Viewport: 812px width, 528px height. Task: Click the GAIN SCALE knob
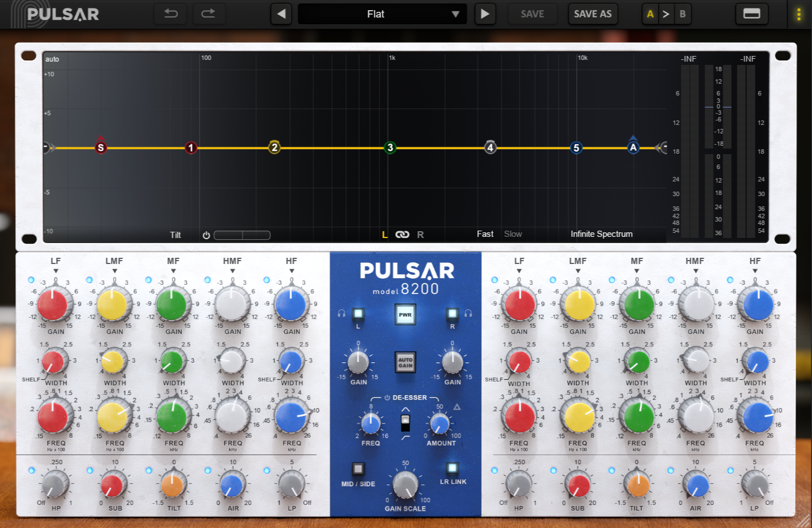(x=405, y=484)
